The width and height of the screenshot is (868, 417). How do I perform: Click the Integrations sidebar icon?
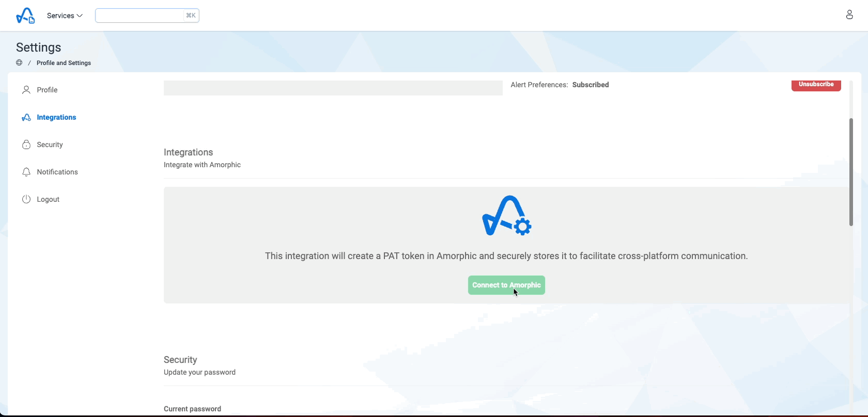26,117
